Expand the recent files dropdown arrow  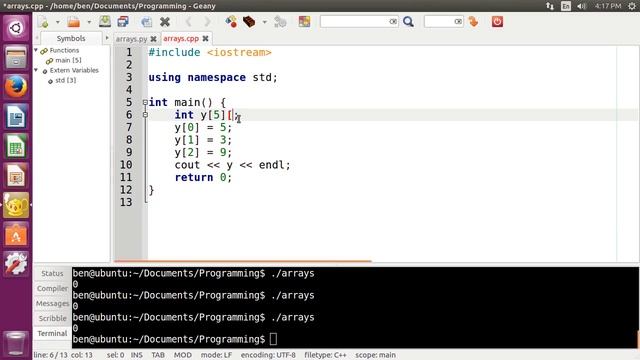89,22
